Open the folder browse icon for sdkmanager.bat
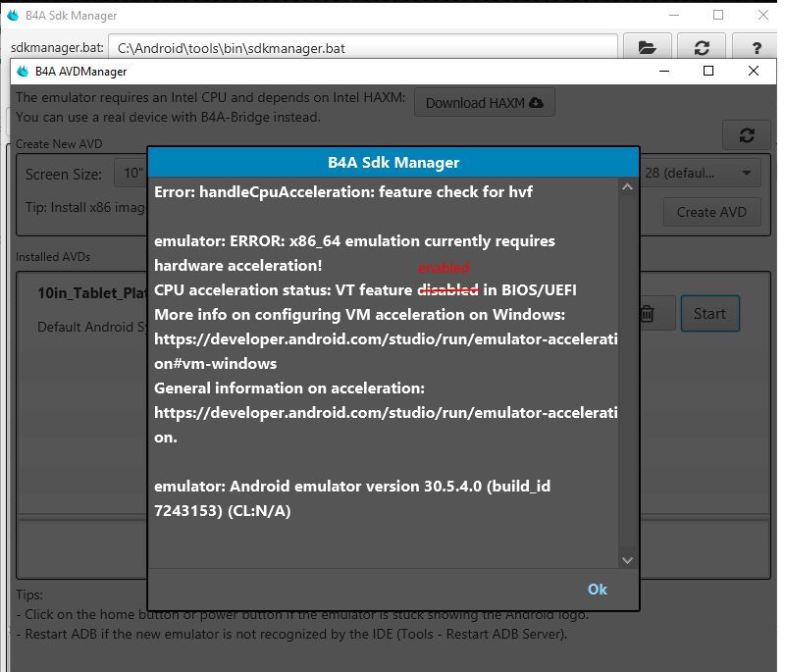 tap(648, 48)
